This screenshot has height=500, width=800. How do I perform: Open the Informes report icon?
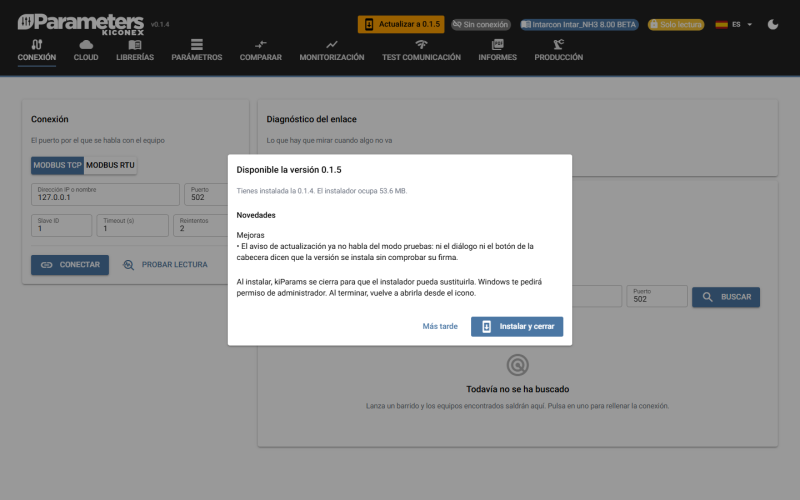[497, 44]
